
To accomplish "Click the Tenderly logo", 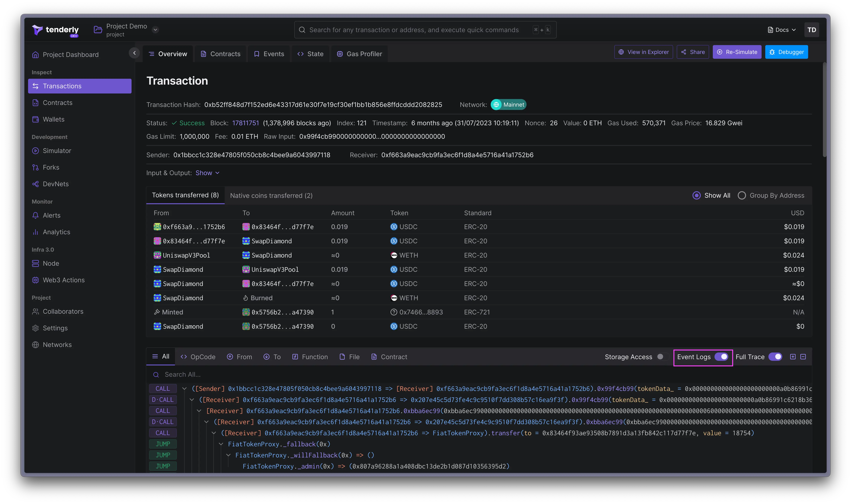I will coord(55,30).
